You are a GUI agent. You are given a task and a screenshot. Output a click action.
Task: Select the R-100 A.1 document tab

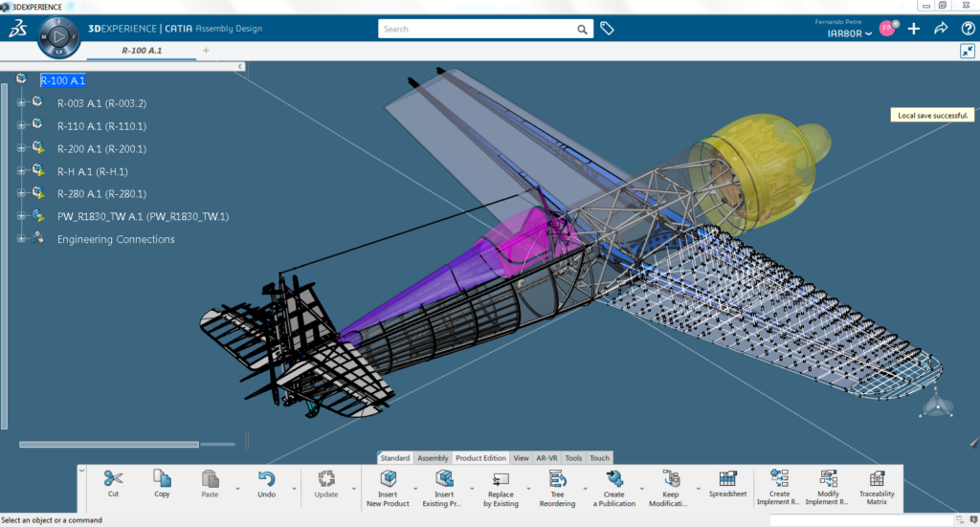(142, 51)
